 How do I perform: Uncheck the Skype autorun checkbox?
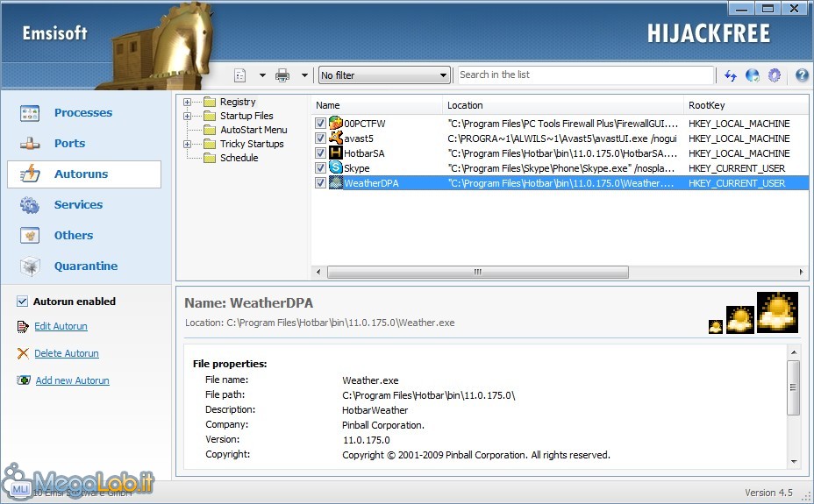point(320,167)
